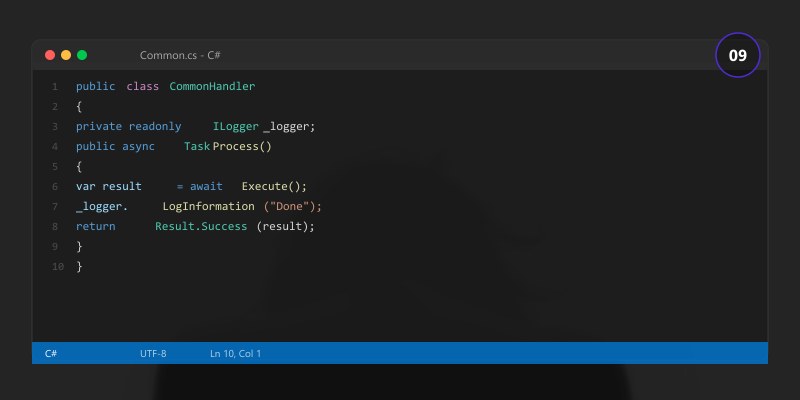Screen dimensions: 800x400
Task: Click the CommonHandler class name
Action: coord(212,86)
